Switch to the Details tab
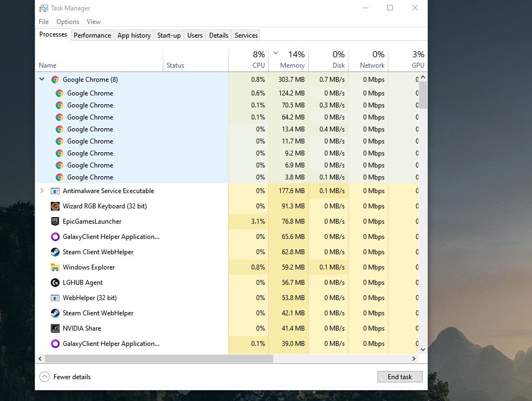Screen dimensions: 532x401 click(218, 35)
